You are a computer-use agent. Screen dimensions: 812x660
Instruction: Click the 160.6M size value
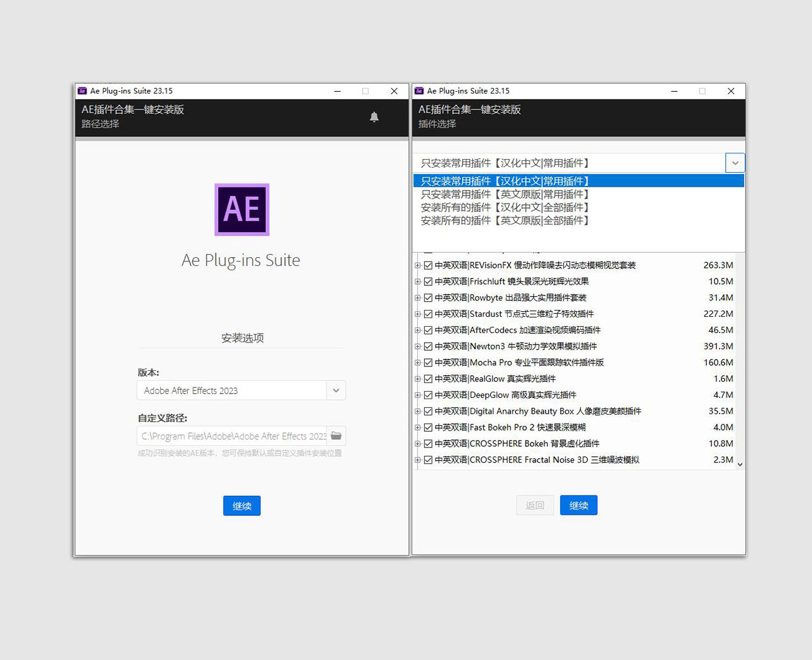tap(718, 363)
